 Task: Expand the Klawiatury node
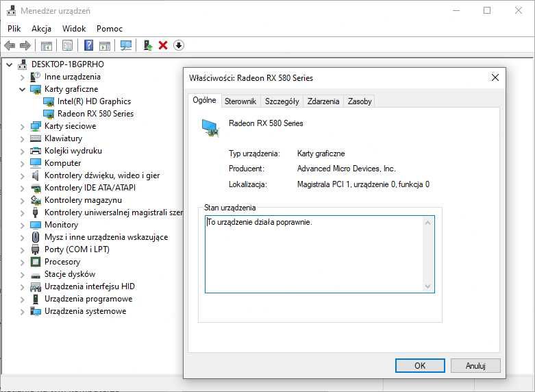click(22, 139)
